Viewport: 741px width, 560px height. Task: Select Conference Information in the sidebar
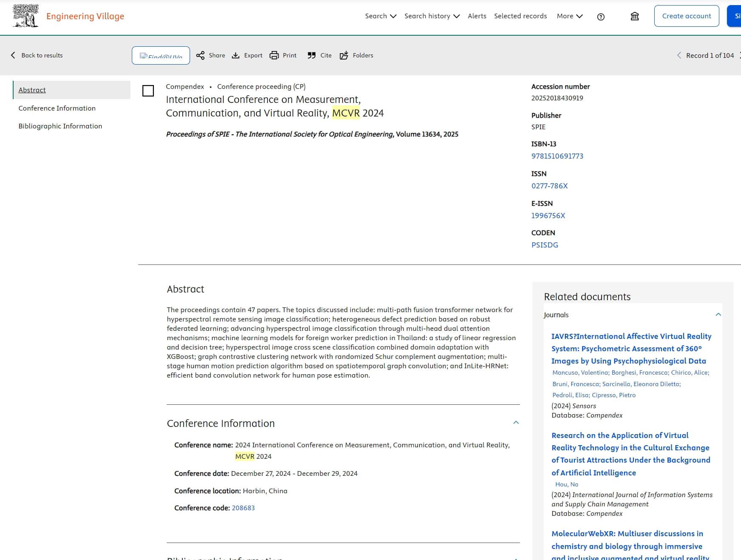[57, 108]
